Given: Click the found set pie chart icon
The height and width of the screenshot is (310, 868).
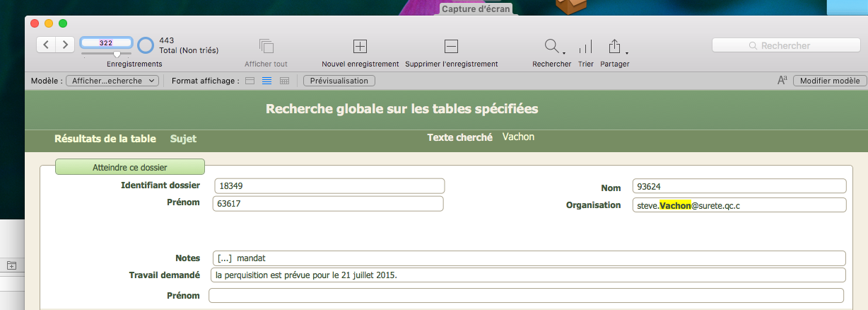Looking at the screenshot, I should [x=146, y=45].
